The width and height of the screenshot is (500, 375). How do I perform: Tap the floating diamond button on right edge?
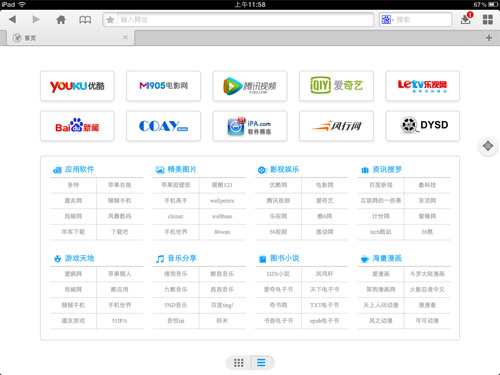coord(488,146)
